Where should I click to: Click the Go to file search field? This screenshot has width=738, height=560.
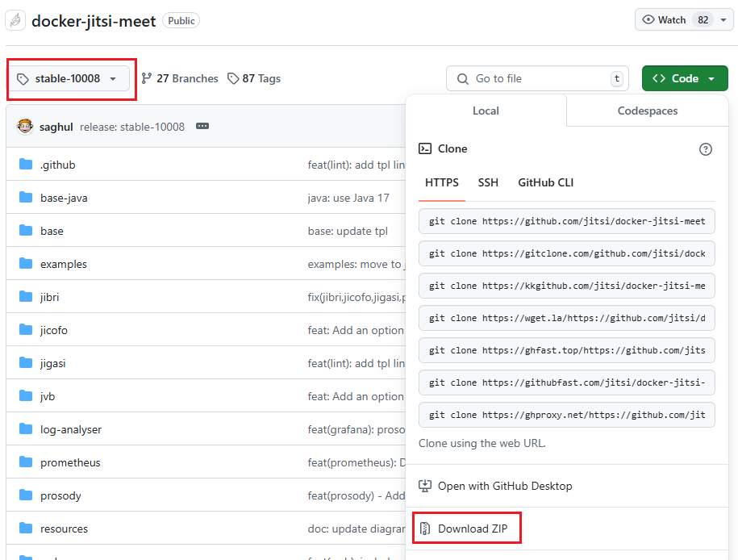point(537,78)
